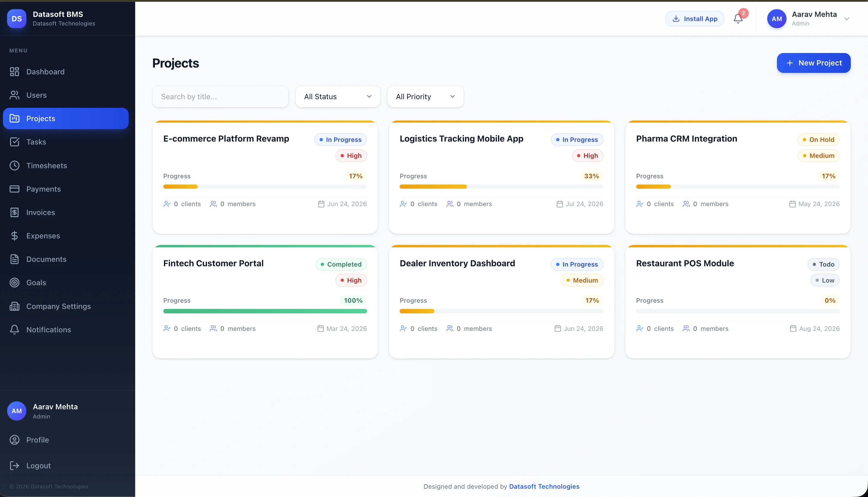Click the search by title input field
This screenshot has height=497, width=868.
pyautogui.click(x=220, y=97)
